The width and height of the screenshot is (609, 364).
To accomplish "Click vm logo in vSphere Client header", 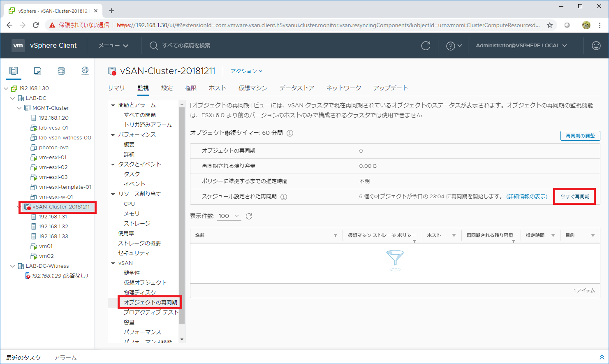I will [18, 46].
